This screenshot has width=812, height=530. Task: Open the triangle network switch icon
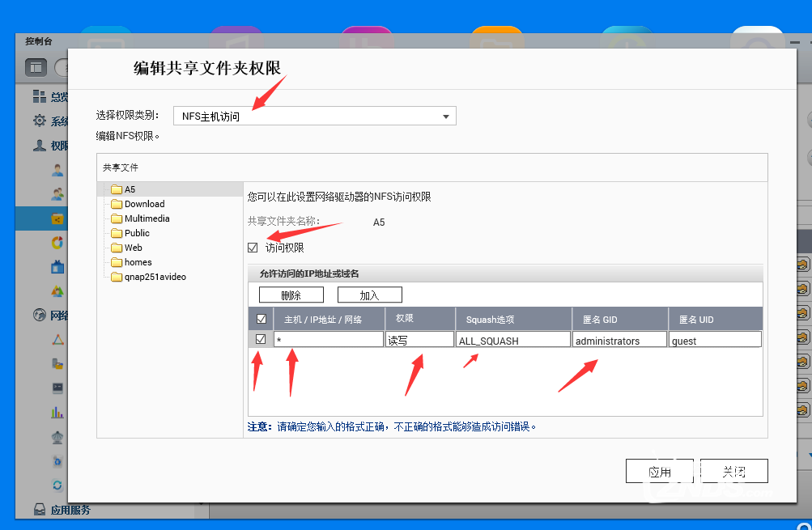pyautogui.click(x=57, y=340)
